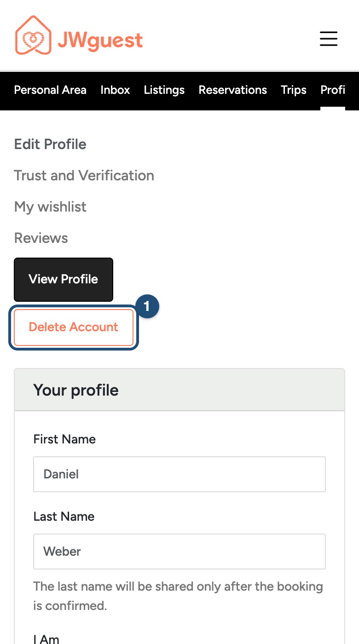This screenshot has width=359, height=644.
Task: Focus the First Name field containing Daniel
Action: pos(179,474)
